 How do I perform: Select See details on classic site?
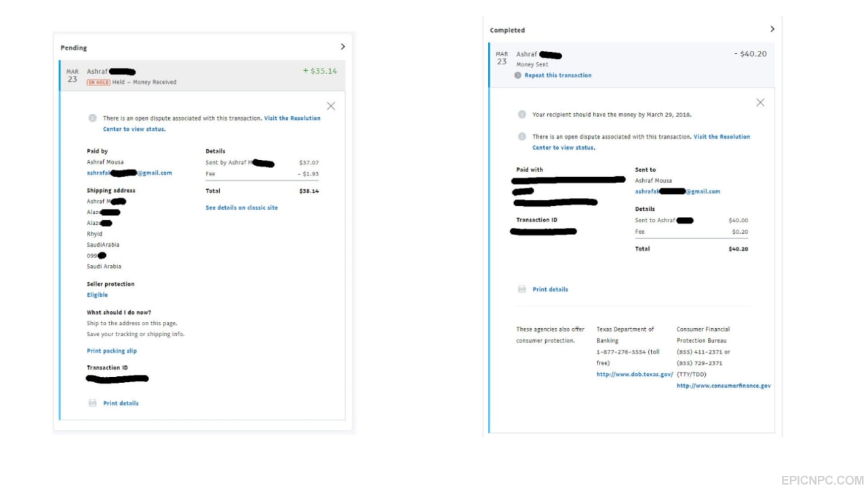click(x=241, y=208)
